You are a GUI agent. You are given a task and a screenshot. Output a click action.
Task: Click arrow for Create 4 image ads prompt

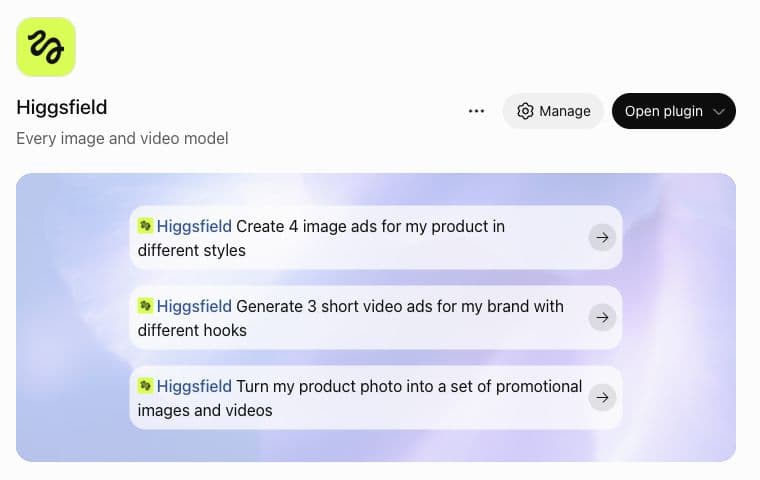(602, 238)
